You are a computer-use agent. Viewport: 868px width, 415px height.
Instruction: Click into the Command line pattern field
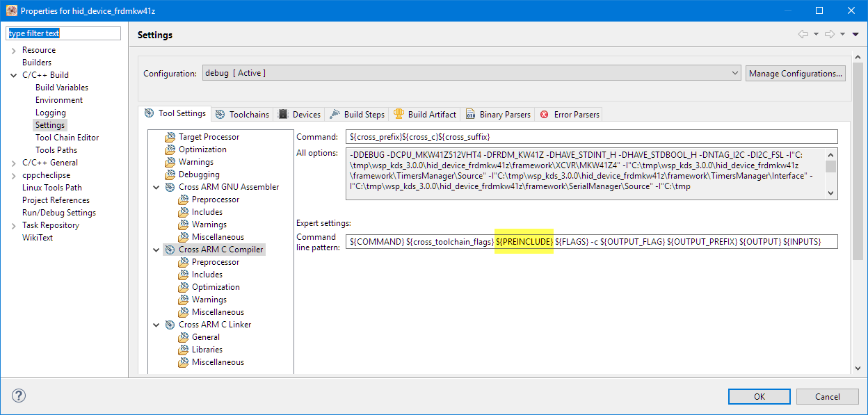click(591, 242)
